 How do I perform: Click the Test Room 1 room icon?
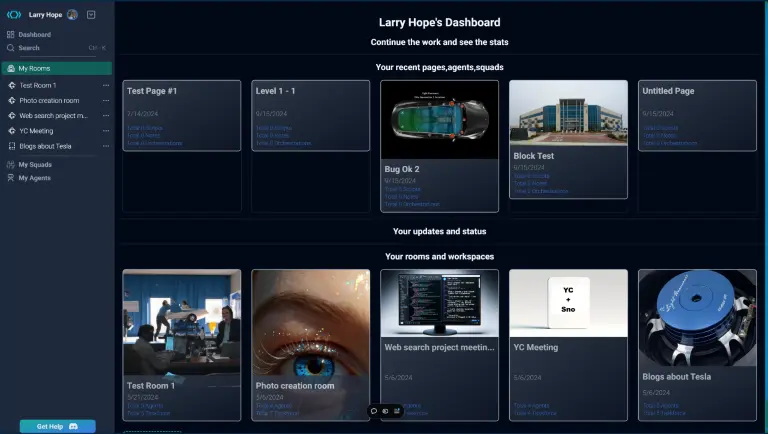tap(12, 85)
